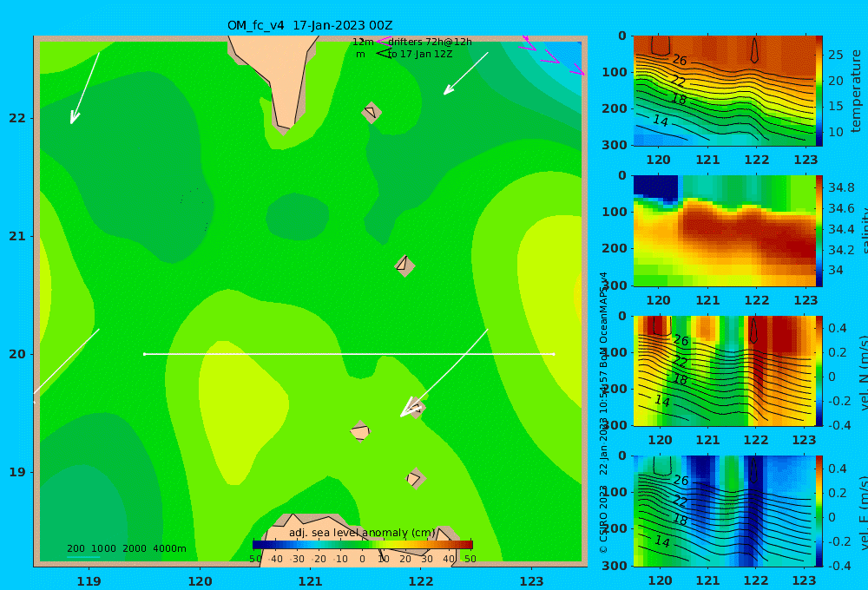This screenshot has height=590, width=868.
Task: Click the 'vel. N (m/s)' axis label
Action: 863,372
